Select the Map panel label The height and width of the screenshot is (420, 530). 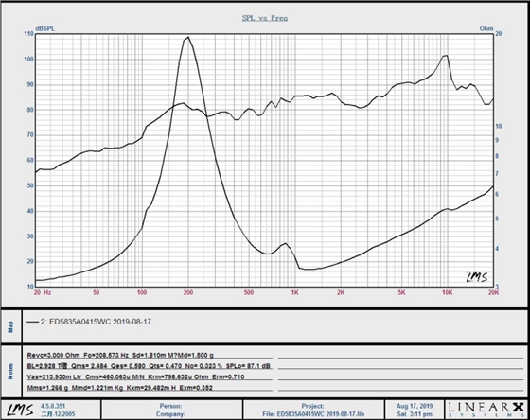pos(10,327)
